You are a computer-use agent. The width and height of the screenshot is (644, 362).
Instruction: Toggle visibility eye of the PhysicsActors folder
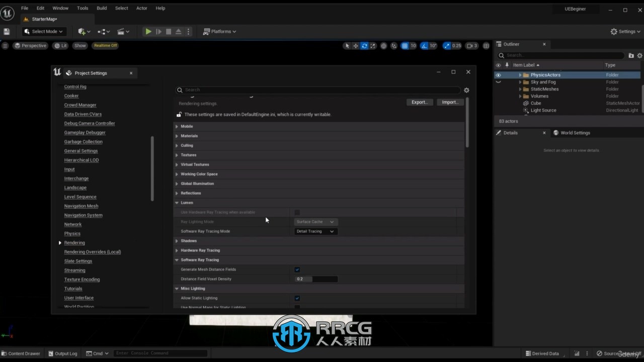pyautogui.click(x=499, y=75)
